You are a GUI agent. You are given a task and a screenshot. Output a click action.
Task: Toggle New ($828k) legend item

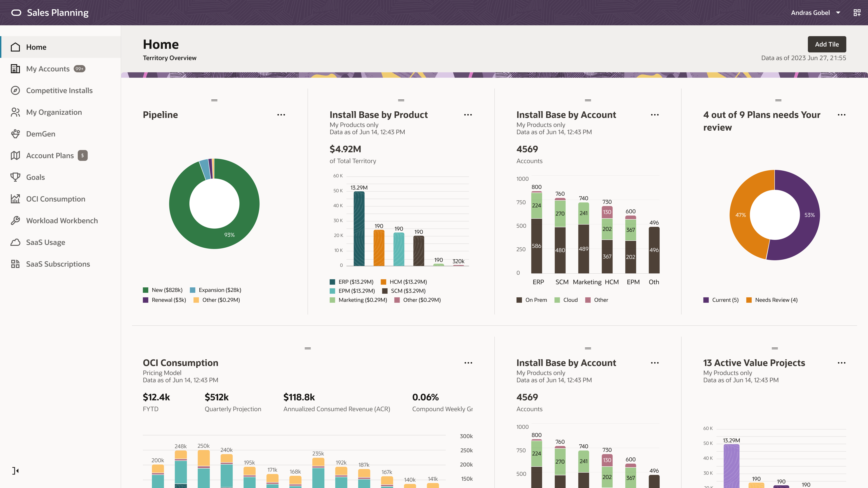[163, 290]
